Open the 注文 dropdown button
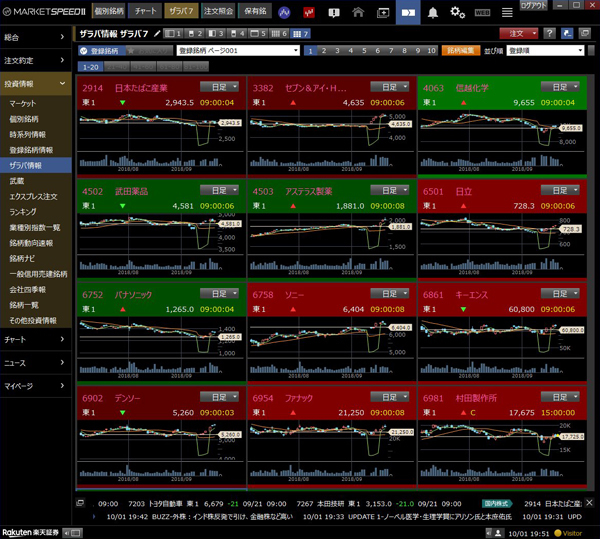The image size is (600, 539). [x=518, y=34]
